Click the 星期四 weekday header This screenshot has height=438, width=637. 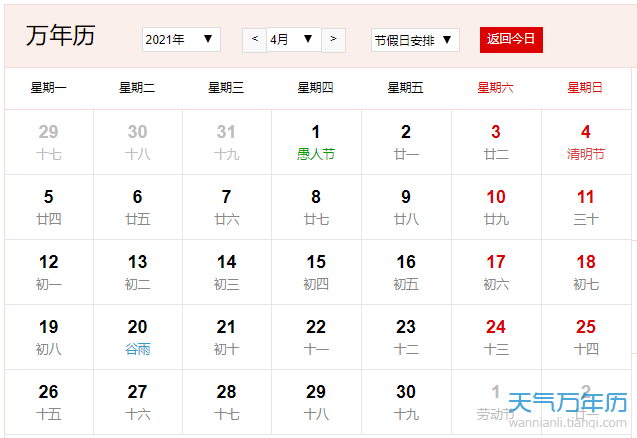click(x=316, y=88)
